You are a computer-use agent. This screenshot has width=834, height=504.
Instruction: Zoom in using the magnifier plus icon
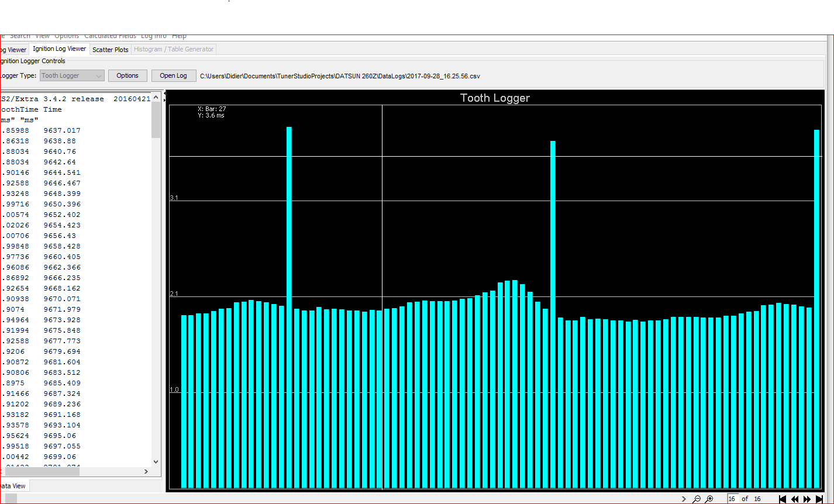tap(709, 499)
